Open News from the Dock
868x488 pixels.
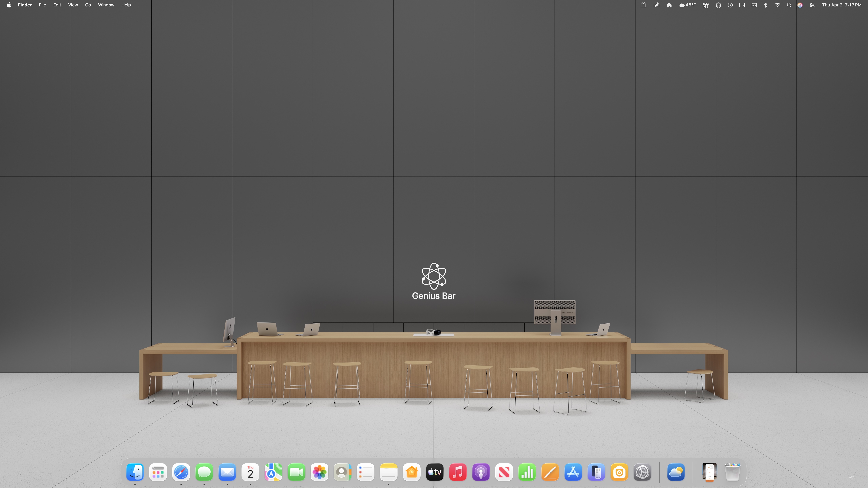coord(504,472)
